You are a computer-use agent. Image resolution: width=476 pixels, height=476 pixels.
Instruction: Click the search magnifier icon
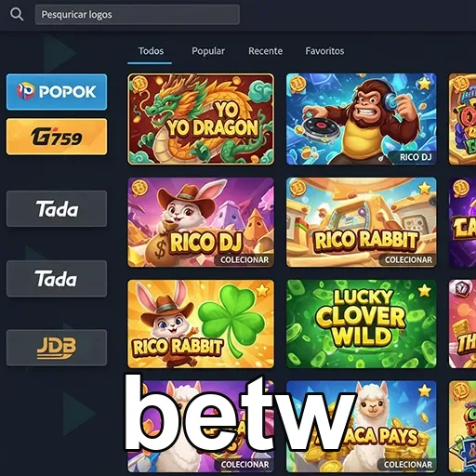17,14
